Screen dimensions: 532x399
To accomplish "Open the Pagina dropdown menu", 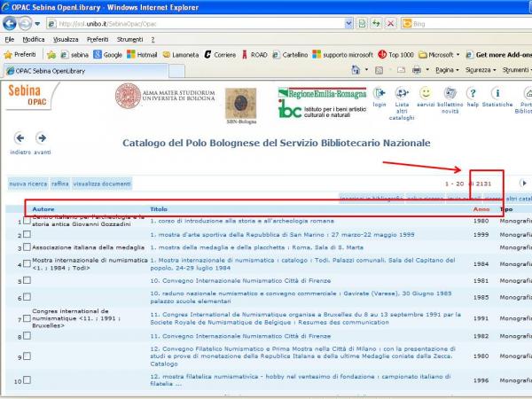I will click(x=447, y=70).
